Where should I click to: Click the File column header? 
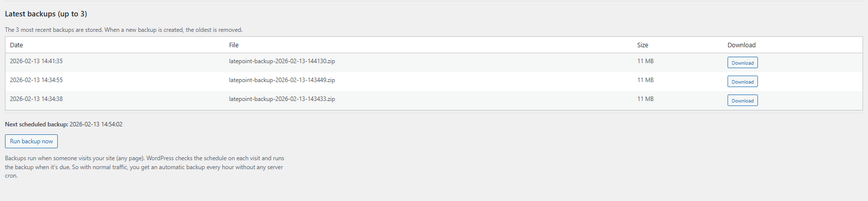tap(234, 45)
